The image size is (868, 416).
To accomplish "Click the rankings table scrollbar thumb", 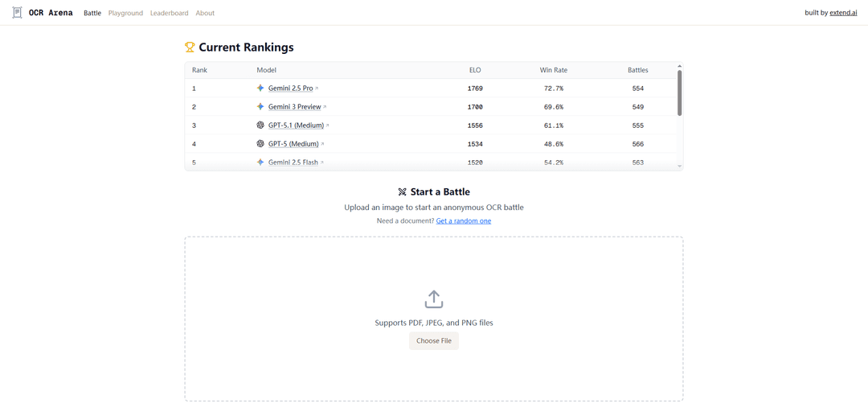I will click(x=679, y=93).
